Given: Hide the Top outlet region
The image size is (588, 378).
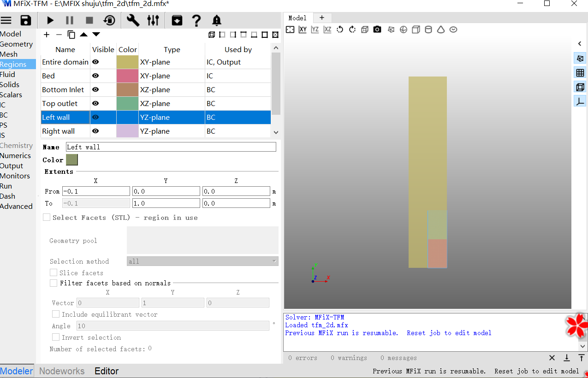Looking at the screenshot, I should tap(95, 103).
